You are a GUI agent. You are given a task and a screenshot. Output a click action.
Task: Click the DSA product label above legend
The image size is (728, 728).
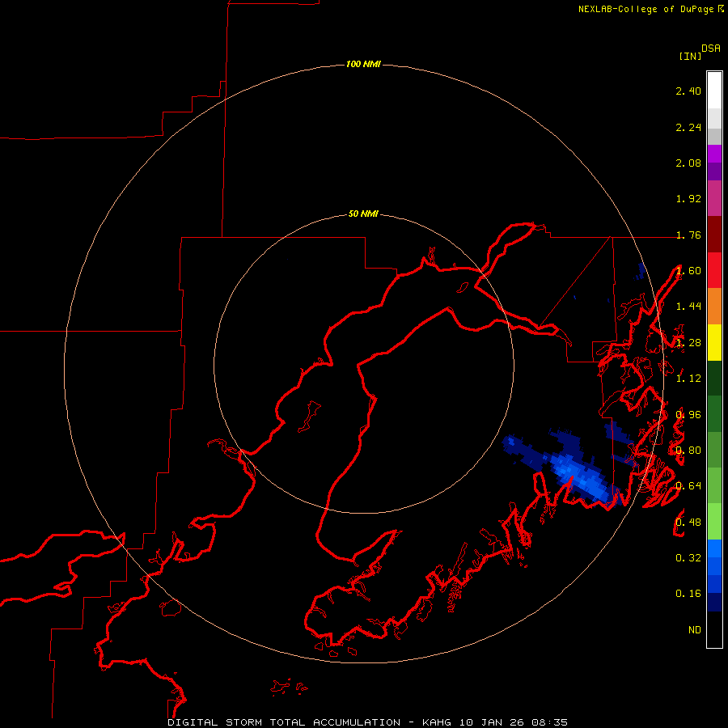tap(711, 49)
